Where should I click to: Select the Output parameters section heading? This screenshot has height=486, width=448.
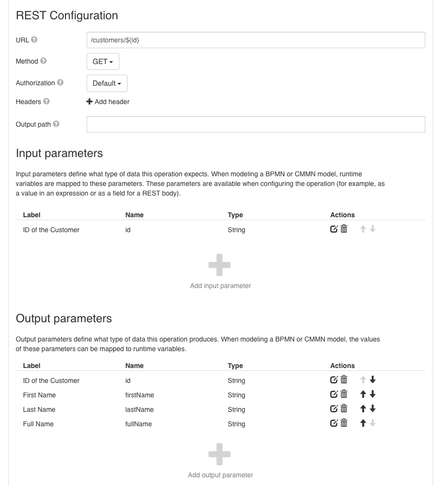tap(64, 318)
